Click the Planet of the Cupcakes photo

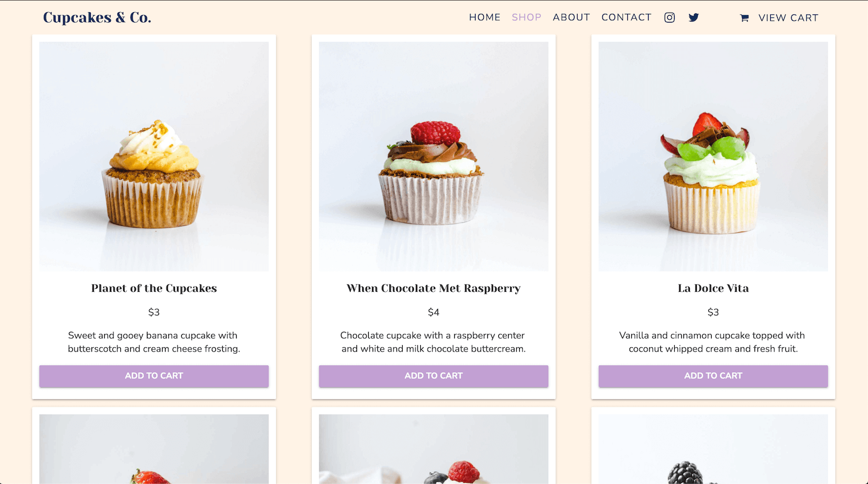tap(154, 156)
